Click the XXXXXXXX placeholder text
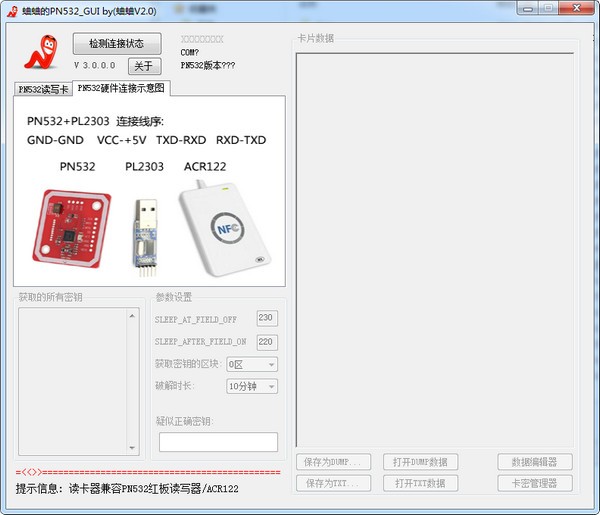Image resolution: width=600 pixels, height=515 pixels. 202,39
